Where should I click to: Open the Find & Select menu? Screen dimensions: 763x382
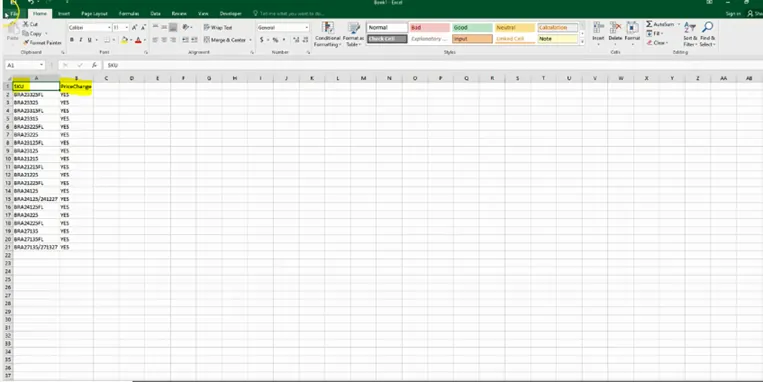coord(708,34)
